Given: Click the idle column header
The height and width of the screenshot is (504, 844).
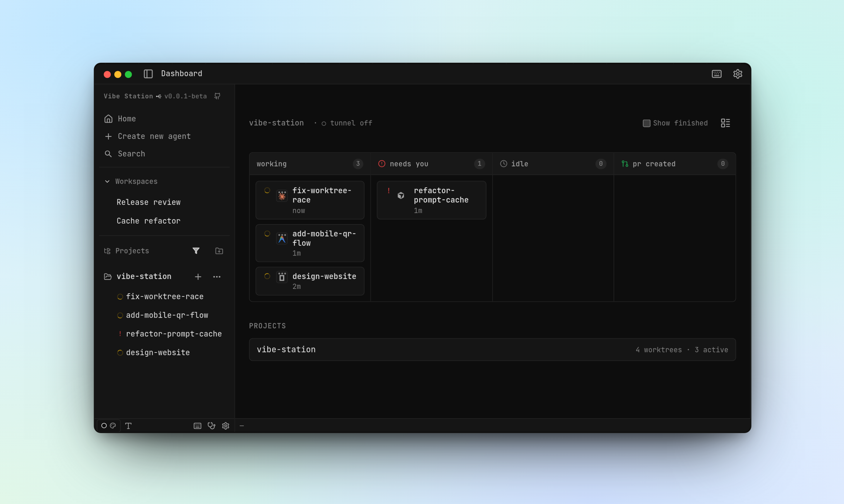Looking at the screenshot, I should point(553,164).
